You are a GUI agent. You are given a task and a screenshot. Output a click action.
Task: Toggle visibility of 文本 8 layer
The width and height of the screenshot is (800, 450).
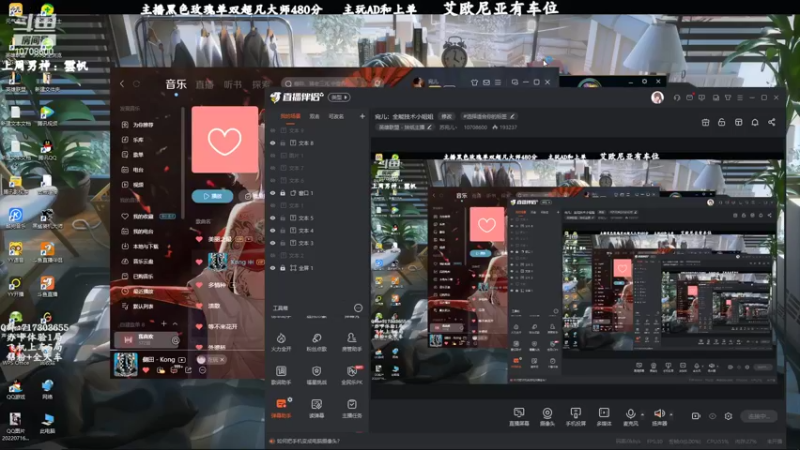[273, 143]
